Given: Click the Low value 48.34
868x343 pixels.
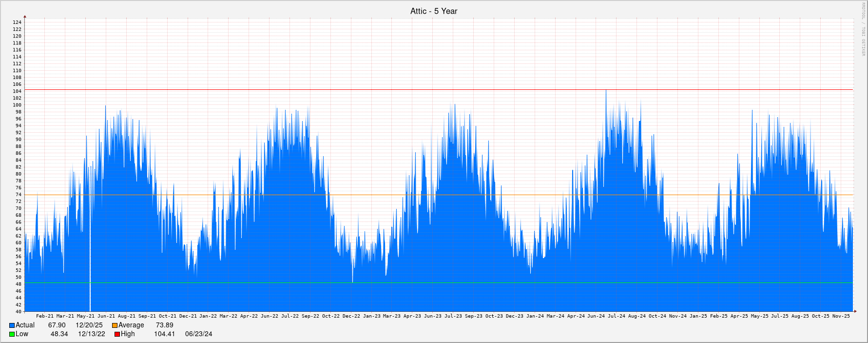Looking at the screenshot, I should tap(59, 334).
